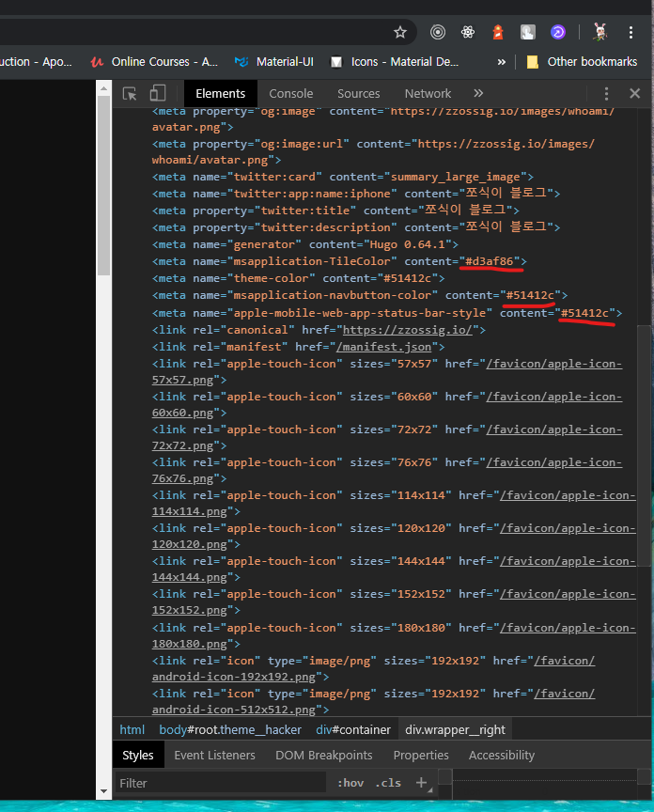Click the page scrollbar down arrow
The height and width of the screenshot is (812, 654).
click(103, 791)
